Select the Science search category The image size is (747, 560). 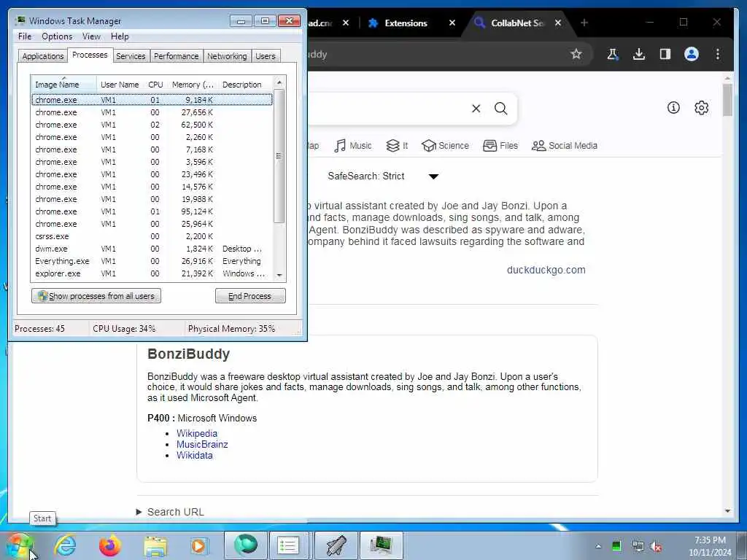pyautogui.click(x=445, y=146)
